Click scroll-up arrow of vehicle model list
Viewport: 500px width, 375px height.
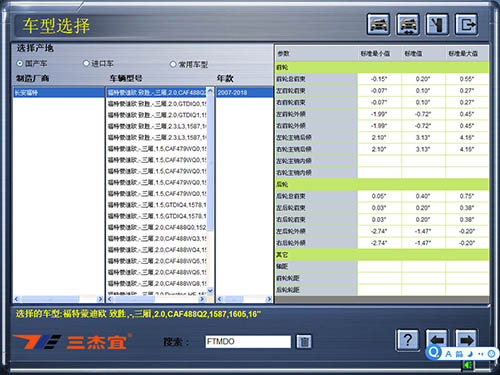point(210,91)
